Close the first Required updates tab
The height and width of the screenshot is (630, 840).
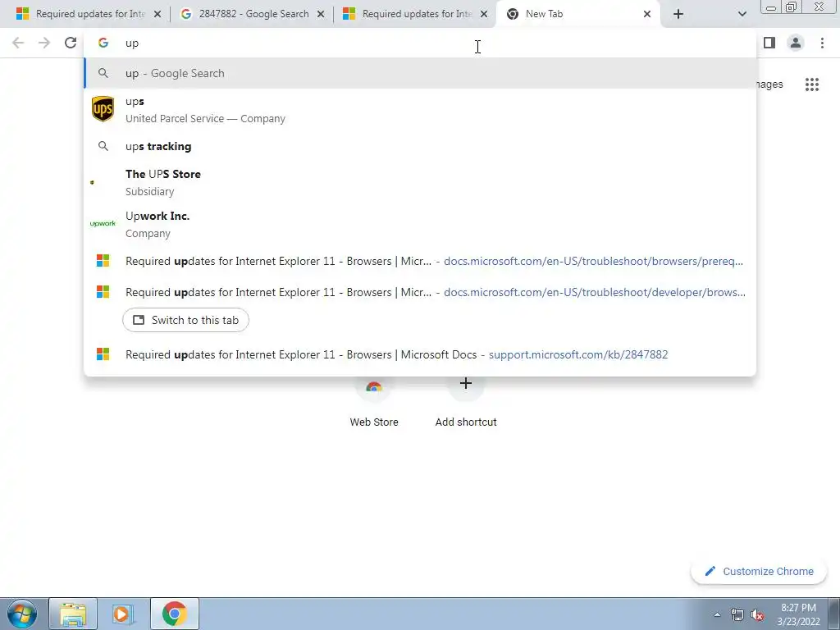pos(157,15)
